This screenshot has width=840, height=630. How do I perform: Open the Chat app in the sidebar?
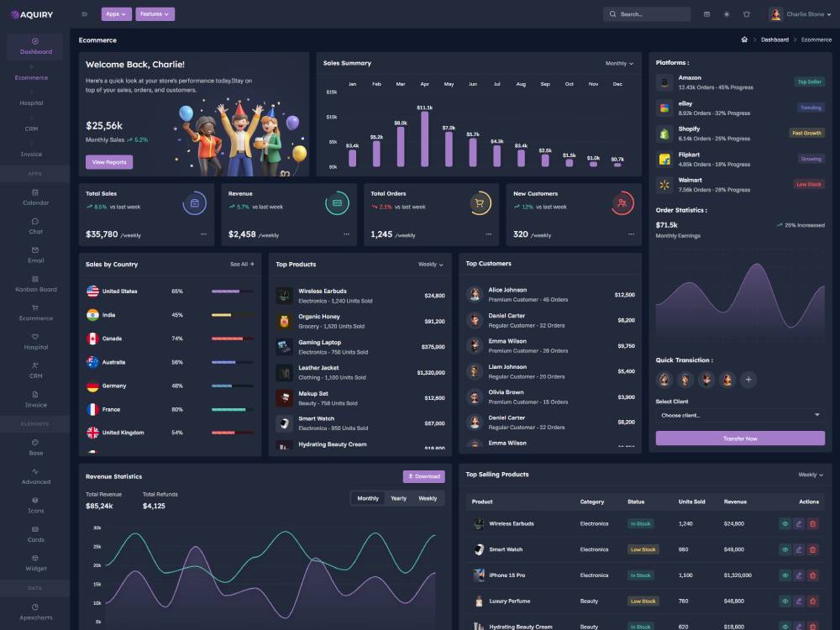35,226
